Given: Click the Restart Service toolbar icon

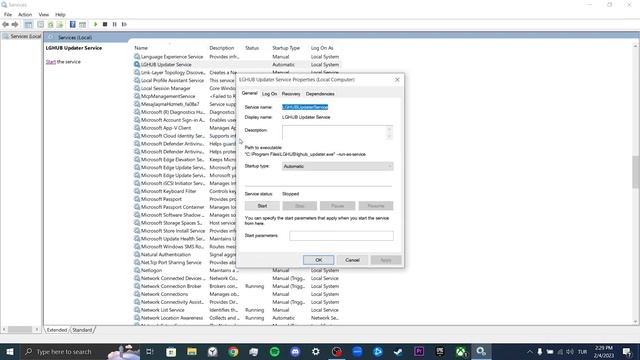Looking at the screenshot, I should (x=124, y=24).
